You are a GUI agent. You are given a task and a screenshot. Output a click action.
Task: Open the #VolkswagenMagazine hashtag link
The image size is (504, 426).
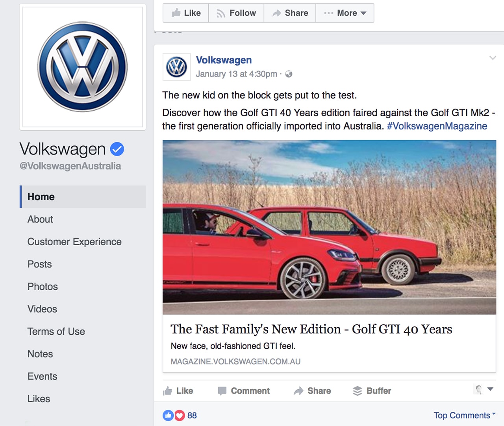pyautogui.click(x=437, y=126)
